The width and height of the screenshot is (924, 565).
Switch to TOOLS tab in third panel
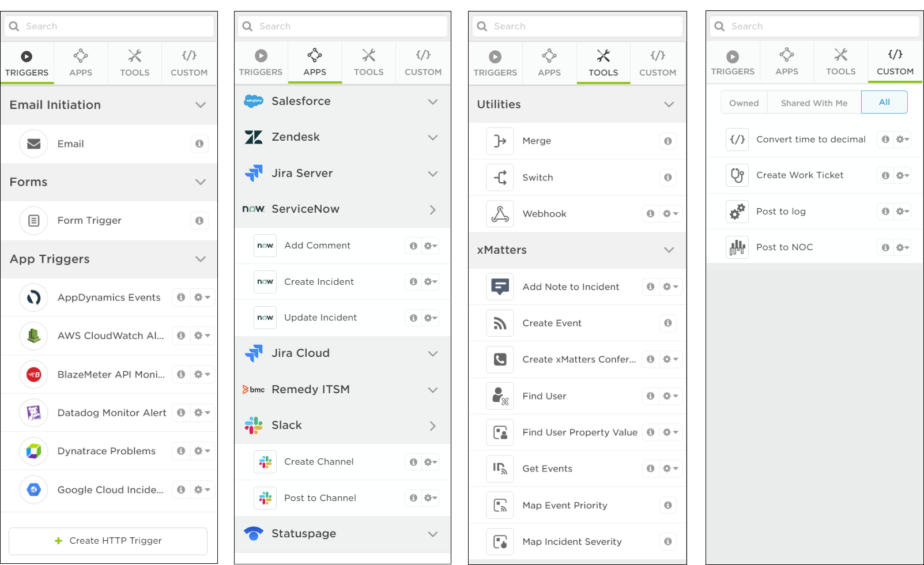coord(604,63)
